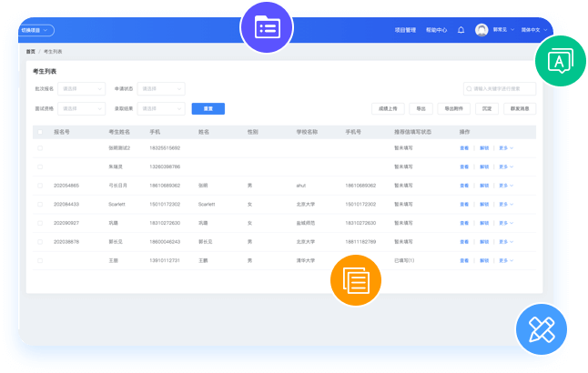Screen dimensions: 588x373
Task: Expand the 批次报名 filter dropdown
Action: point(82,89)
